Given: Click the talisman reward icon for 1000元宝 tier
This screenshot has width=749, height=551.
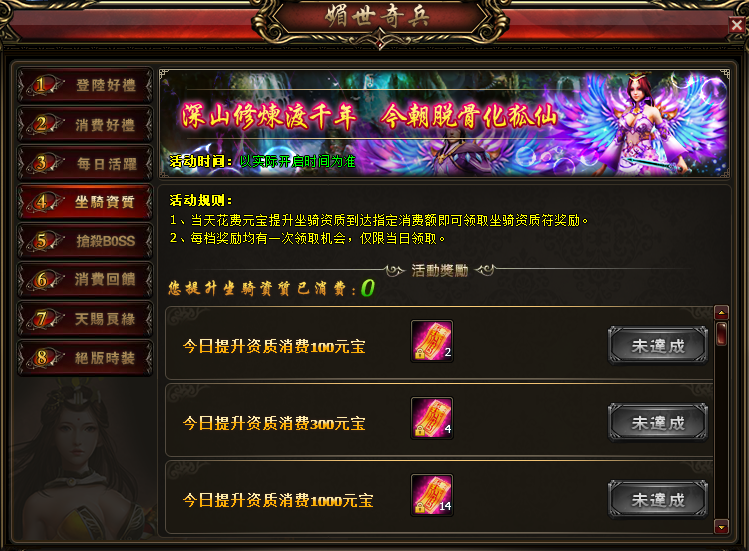Looking at the screenshot, I should click(432, 495).
